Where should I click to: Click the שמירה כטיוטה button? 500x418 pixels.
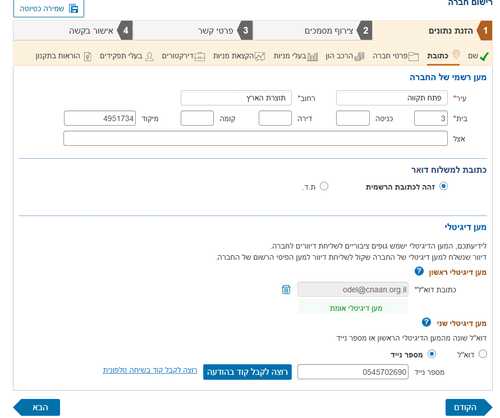click(x=49, y=8)
